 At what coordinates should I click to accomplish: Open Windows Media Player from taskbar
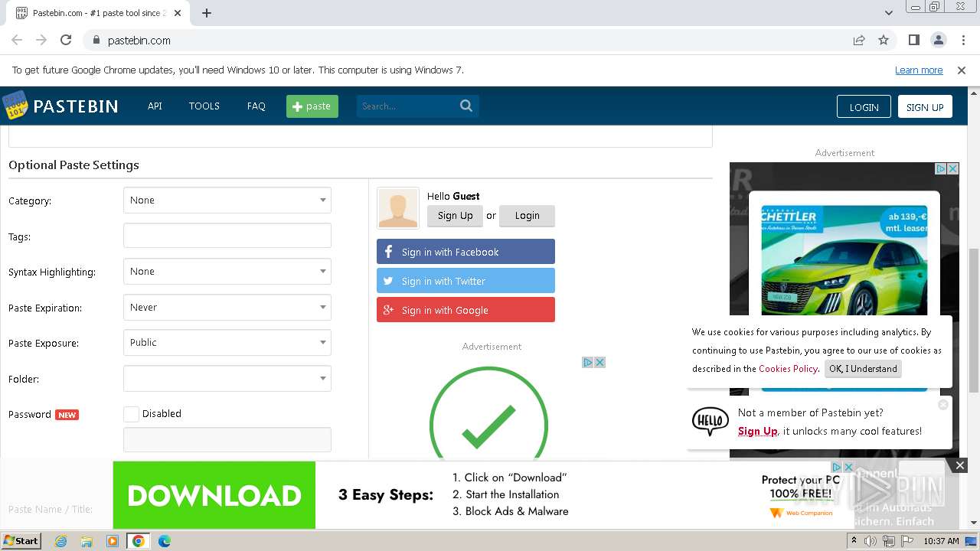tap(113, 541)
